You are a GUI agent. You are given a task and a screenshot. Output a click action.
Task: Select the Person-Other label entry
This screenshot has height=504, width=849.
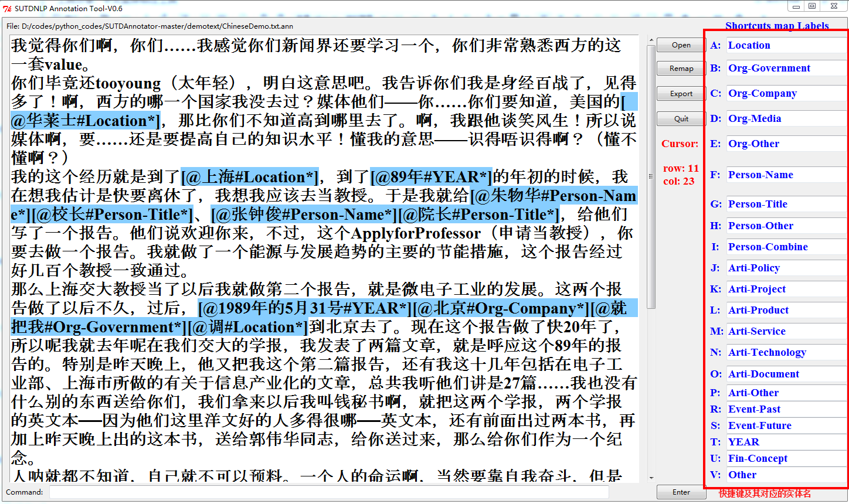click(787, 226)
